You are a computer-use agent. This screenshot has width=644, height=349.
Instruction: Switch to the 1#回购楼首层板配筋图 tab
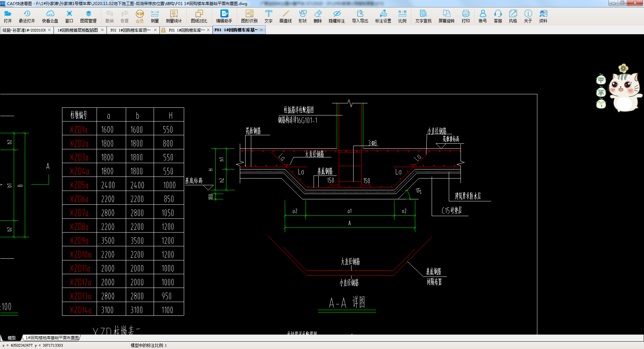(x=78, y=30)
